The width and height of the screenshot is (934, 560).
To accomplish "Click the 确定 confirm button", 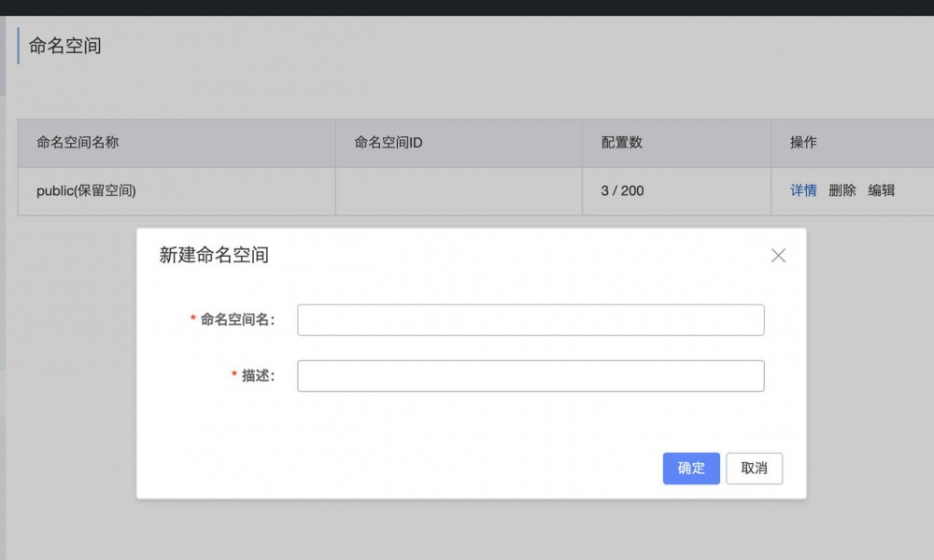I will click(691, 468).
